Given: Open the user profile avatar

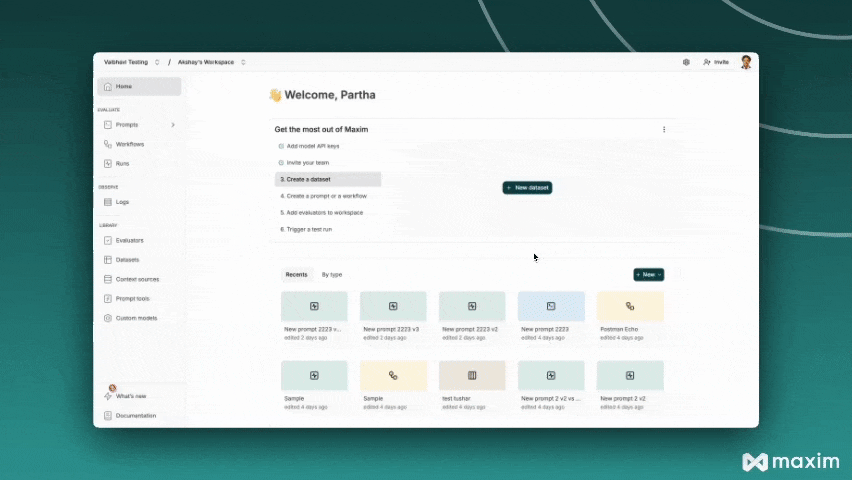Looking at the screenshot, I should (x=746, y=62).
